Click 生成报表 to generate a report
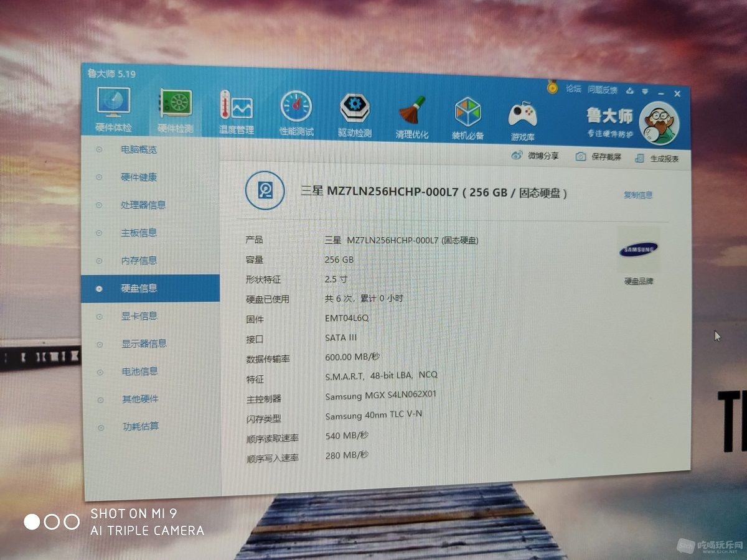The height and width of the screenshot is (560, 747). pos(657,159)
